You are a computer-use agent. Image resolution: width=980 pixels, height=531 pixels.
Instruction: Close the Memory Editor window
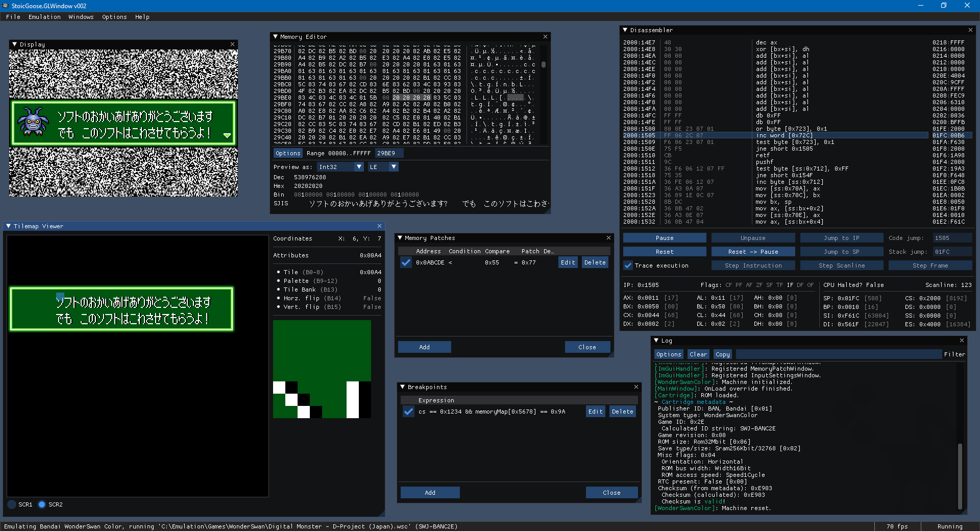click(545, 37)
